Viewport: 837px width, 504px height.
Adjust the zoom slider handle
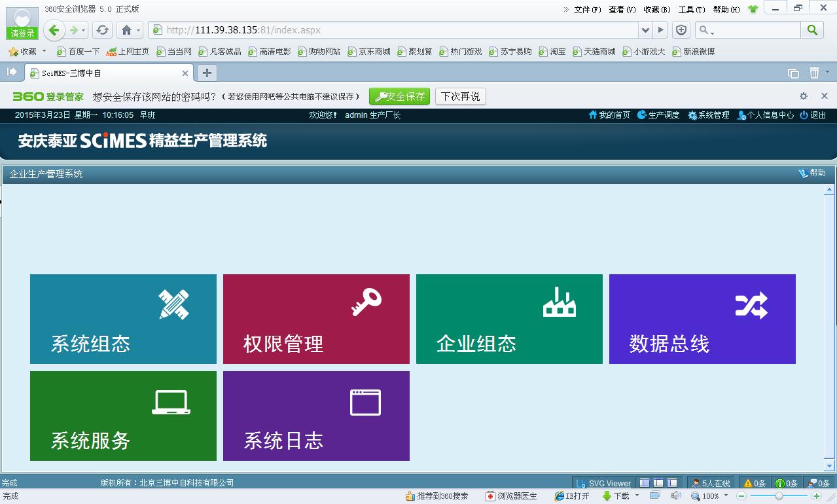point(779,496)
